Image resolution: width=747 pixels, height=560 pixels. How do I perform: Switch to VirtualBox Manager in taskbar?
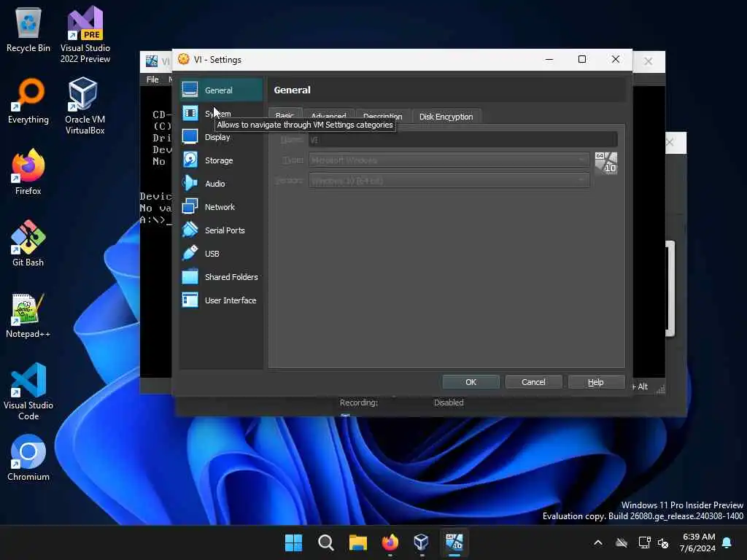tap(422, 542)
